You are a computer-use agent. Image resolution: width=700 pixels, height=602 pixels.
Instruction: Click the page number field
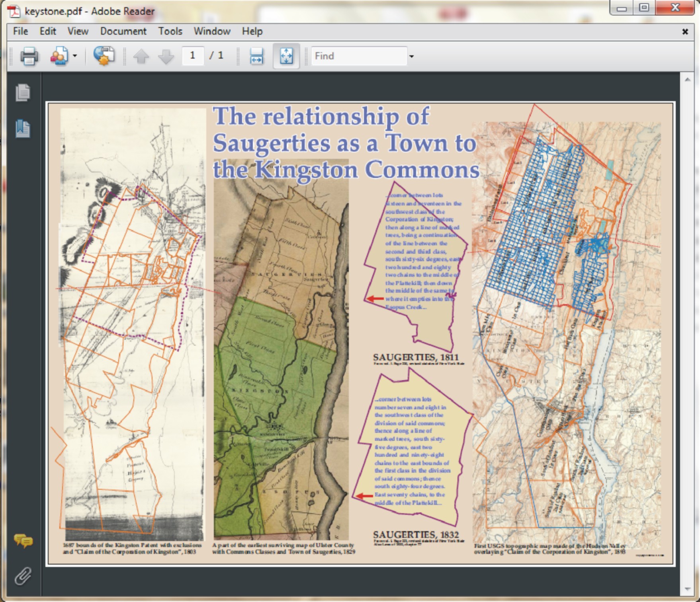[193, 56]
